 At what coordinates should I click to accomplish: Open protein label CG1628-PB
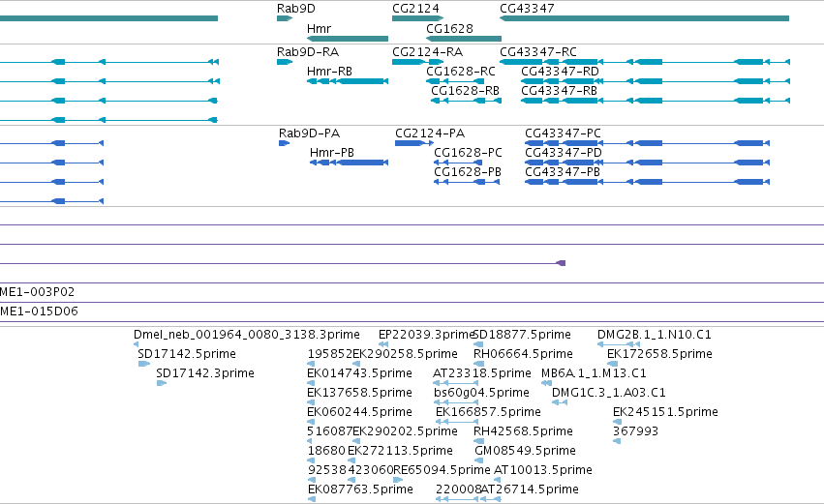pyautogui.click(x=468, y=171)
